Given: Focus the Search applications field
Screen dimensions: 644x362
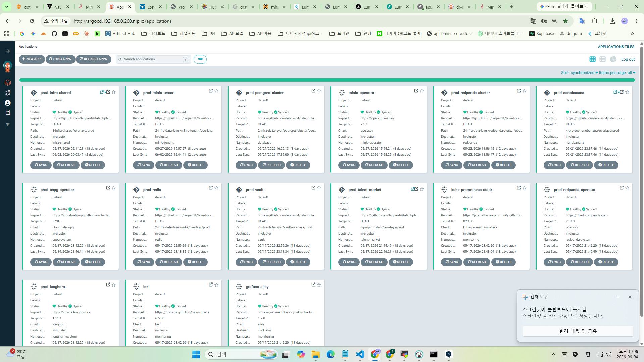Looking at the screenshot, I should [x=153, y=59].
